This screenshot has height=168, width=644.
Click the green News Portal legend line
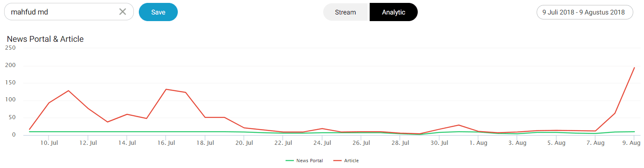pyautogui.click(x=290, y=161)
